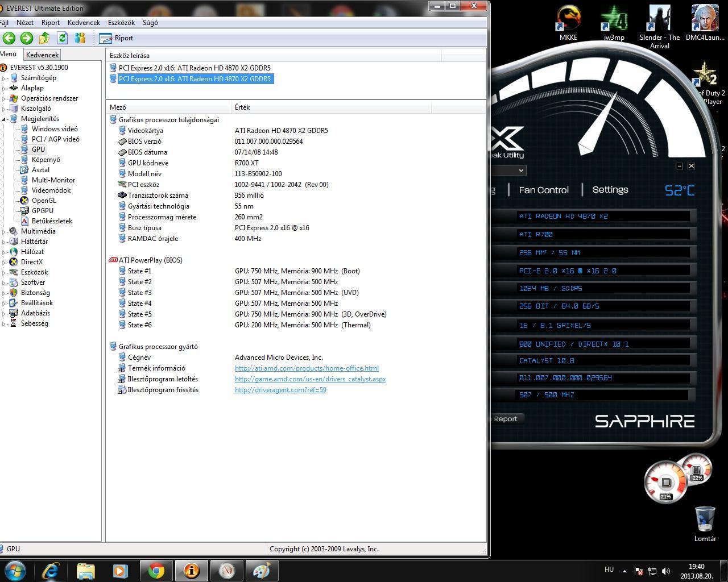Open Internet Explorer from taskbar
The height and width of the screenshot is (582, 728).
point(51,571)
